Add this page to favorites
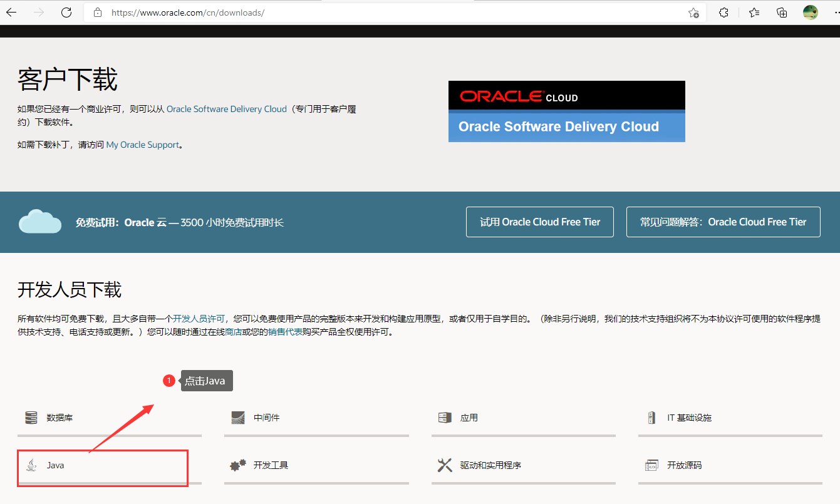Screen dimensions: 840x504 click(x=693, y=13)
